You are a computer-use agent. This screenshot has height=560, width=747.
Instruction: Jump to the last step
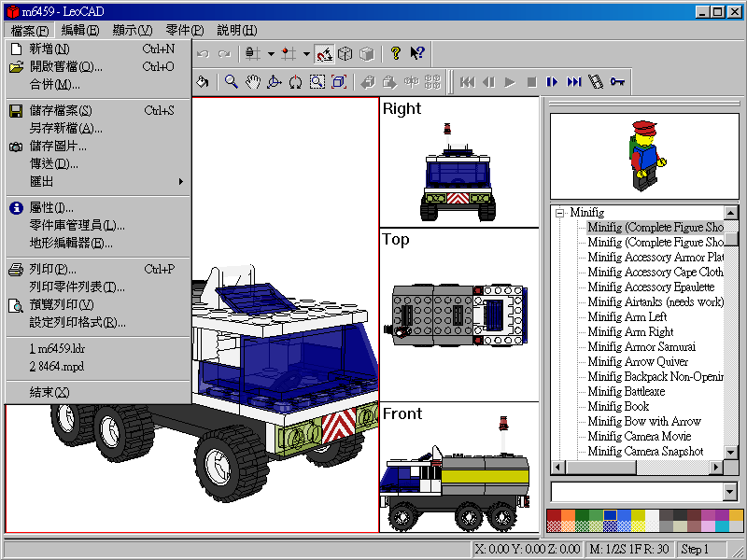[x=574, y=81]
